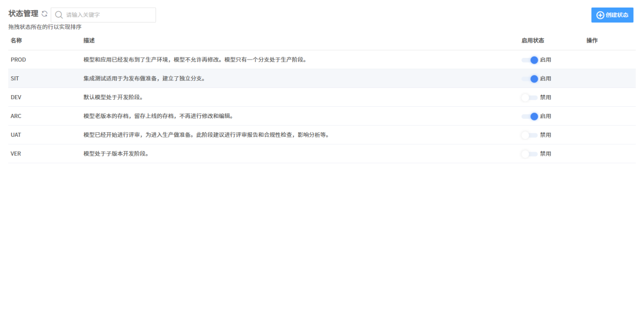Select the VER status row
The width and height of the screenshot is (644, 327).
[322, 154]
